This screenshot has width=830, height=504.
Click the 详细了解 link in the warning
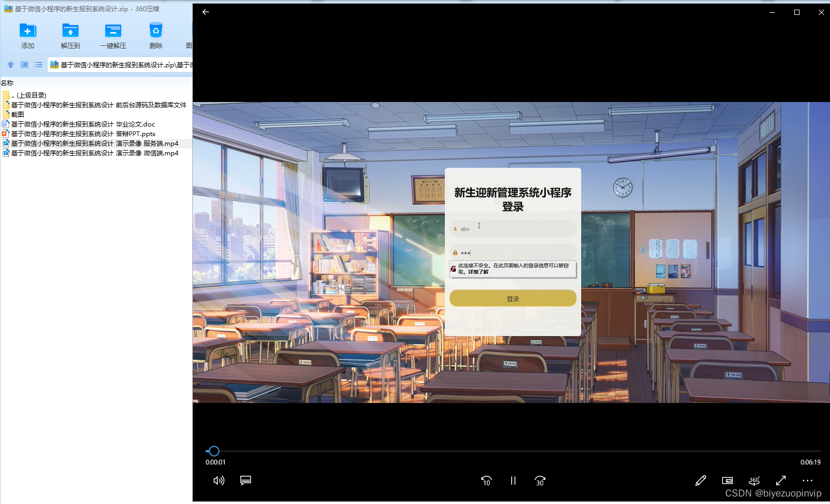click(x=479, y=272)
